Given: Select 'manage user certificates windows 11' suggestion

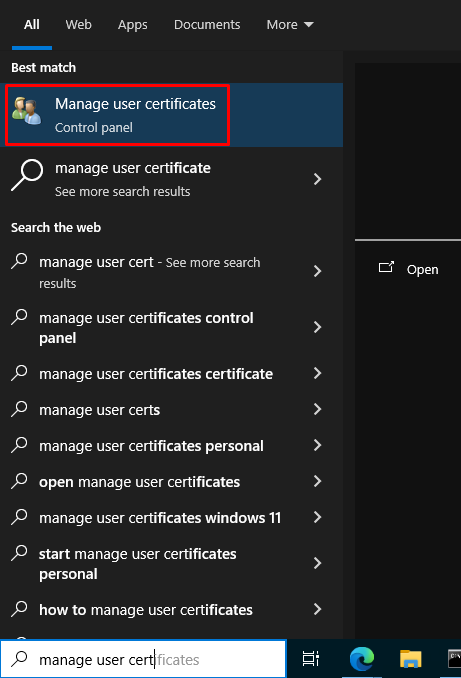Looking at the screenshot, I should (171, 517).
